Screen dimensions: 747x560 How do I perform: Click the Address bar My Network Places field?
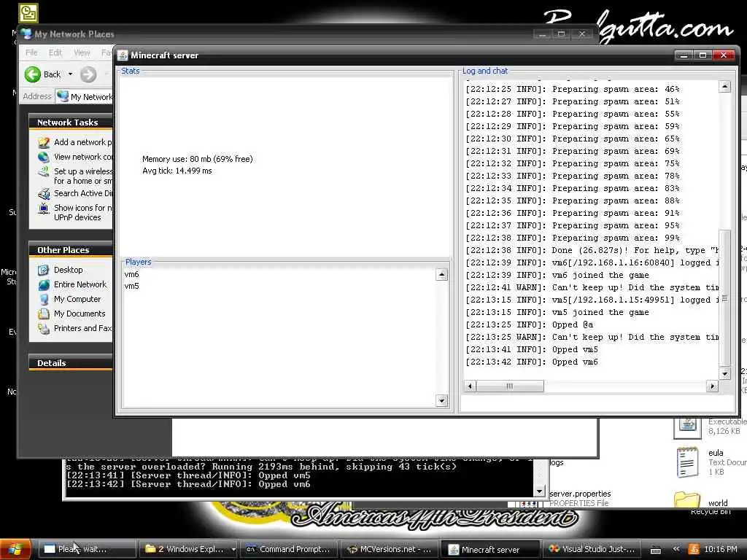point(85,97)
